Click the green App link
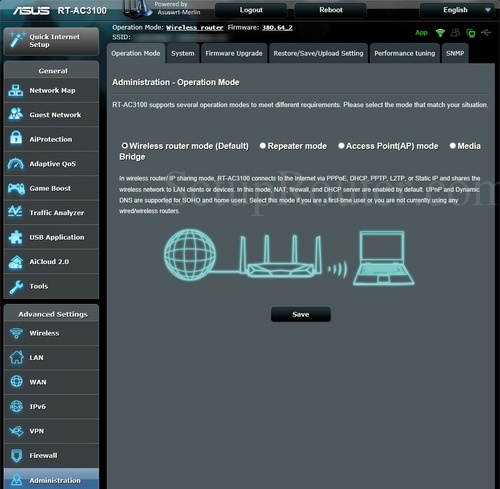The height and width of the screenshot is (489, 500). point(421,33)
